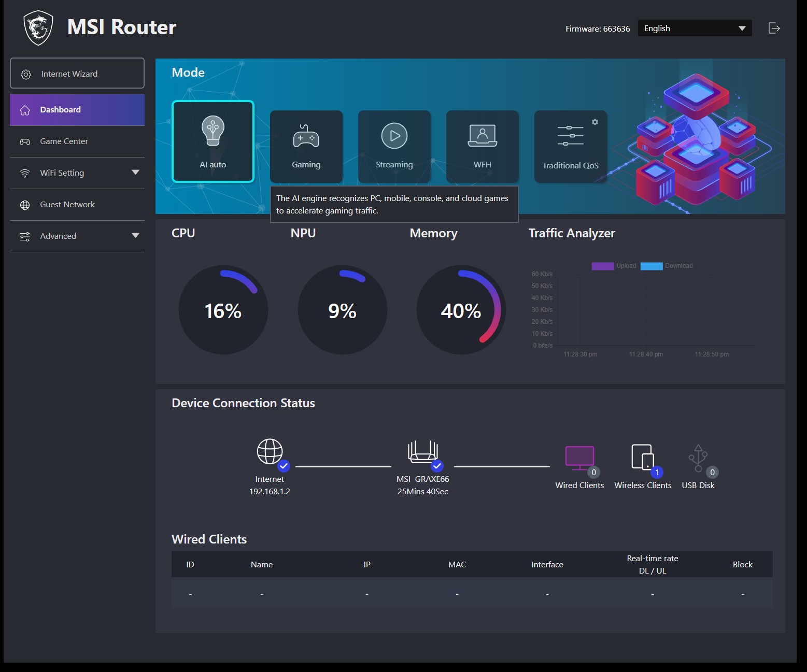Activate WFH mode
Viewport: 807px width, 672px height.
click(x=483, y=146)
